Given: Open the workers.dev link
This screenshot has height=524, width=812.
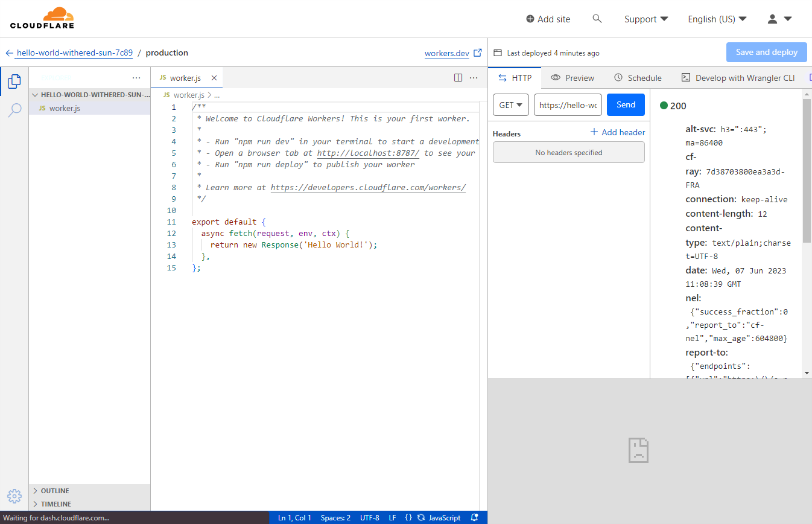Looking at the screenshot, I should point(446,53).
